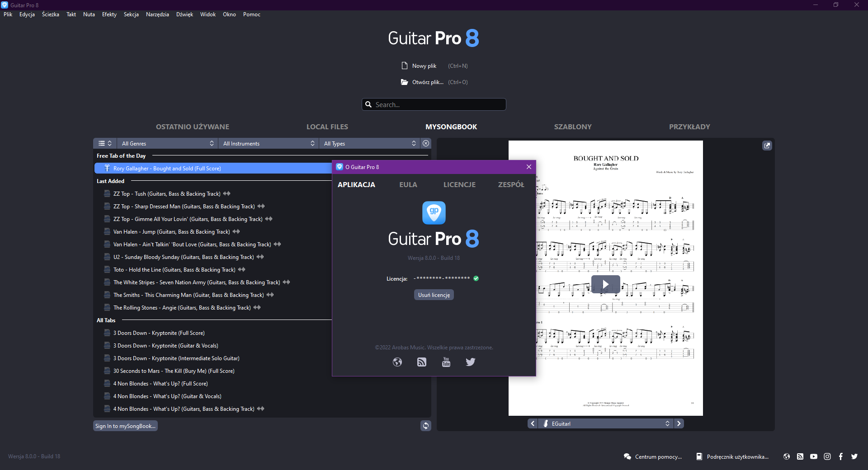Select ZZ Top - Sharp Dressed Man
The height and width of the screenshot is (470, 868).
[x=184, y=206]
